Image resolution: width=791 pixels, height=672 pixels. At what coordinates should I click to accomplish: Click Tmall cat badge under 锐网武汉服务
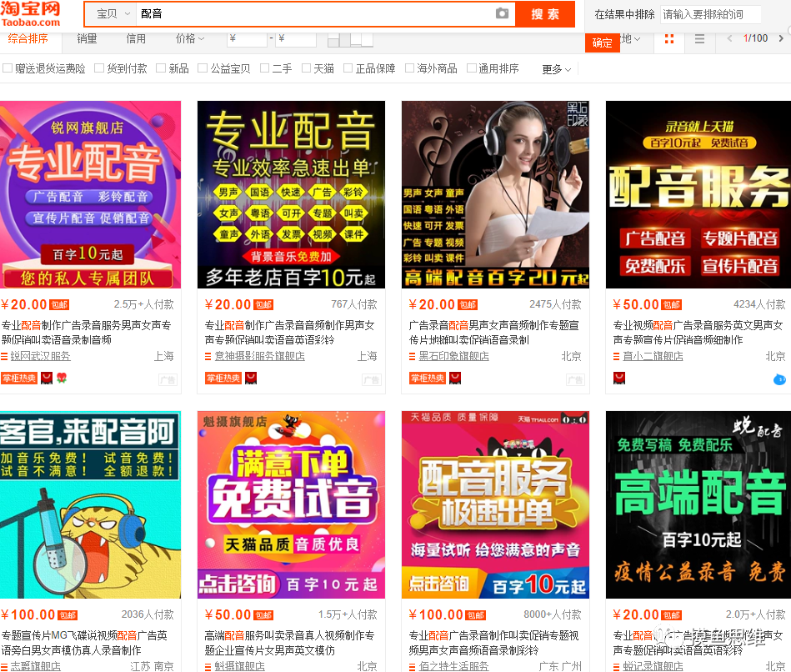pyautogui.click(x=47, y=379)
